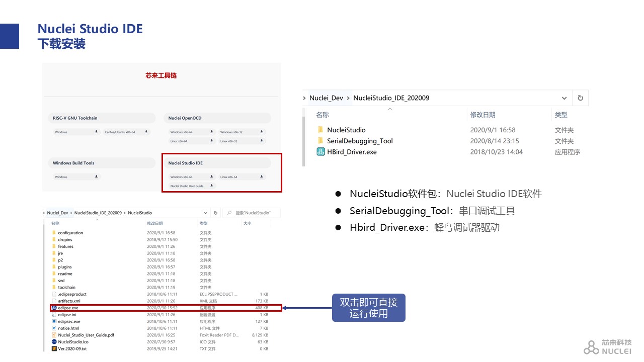Go to Nuclei_Dev in NucleiStudio window breadcrumb

click(57, 213)
